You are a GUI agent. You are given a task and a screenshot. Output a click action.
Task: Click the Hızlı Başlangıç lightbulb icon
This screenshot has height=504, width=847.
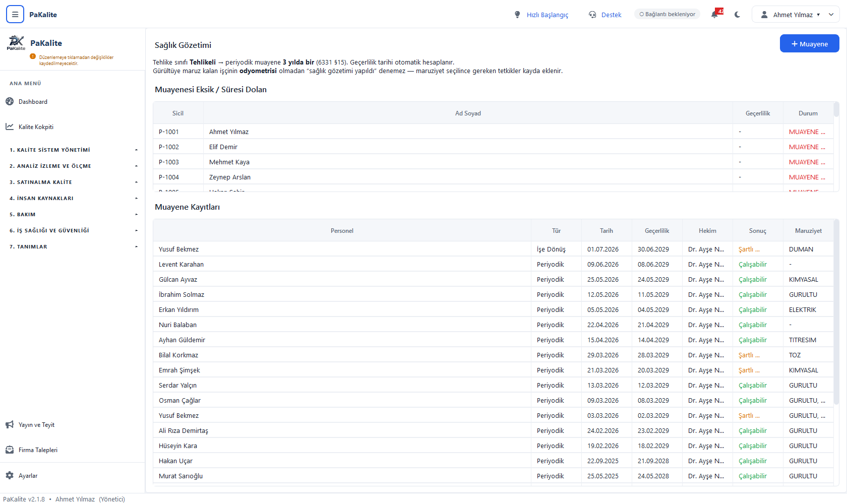(x=517, y=15)
